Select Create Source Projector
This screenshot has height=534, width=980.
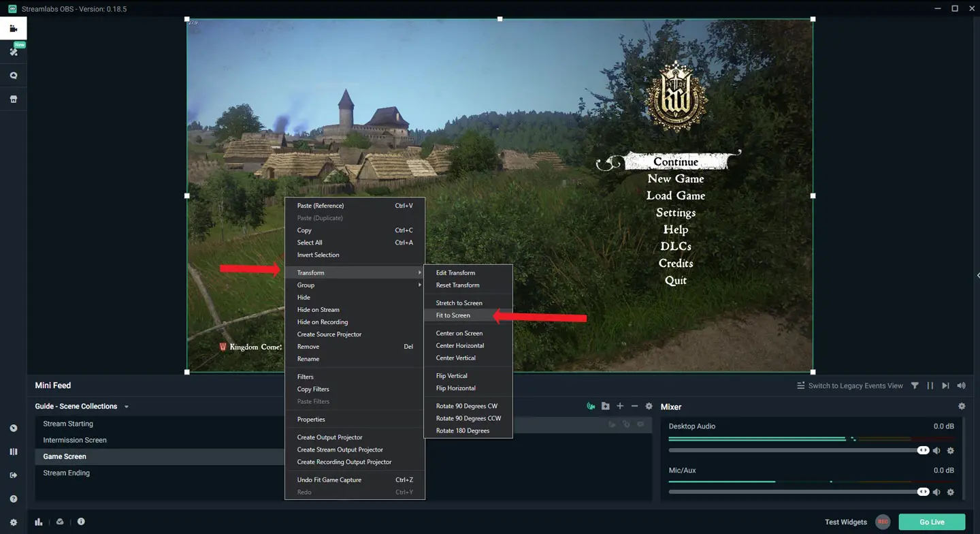[355, 334]
